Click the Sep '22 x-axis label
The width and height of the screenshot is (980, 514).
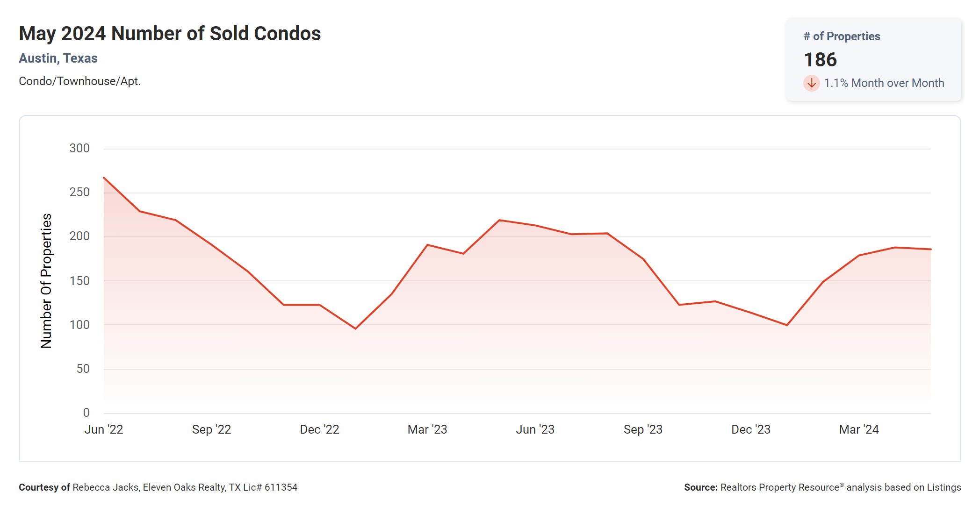point(211,429)
